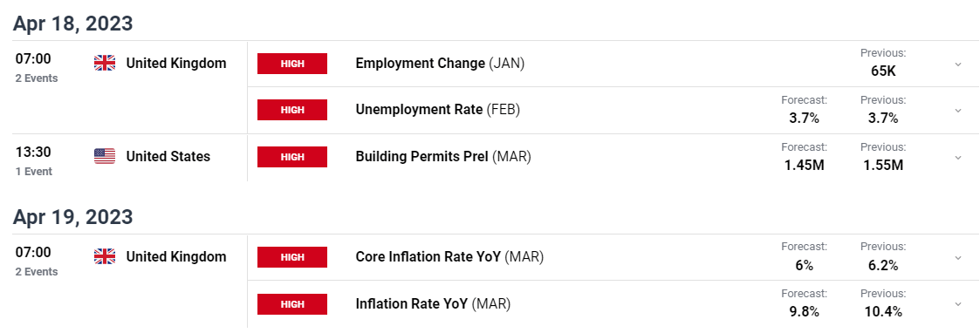Click the UK flag beside Employment Change
Screen dimensions: 980x333
(x=105, y=63)
